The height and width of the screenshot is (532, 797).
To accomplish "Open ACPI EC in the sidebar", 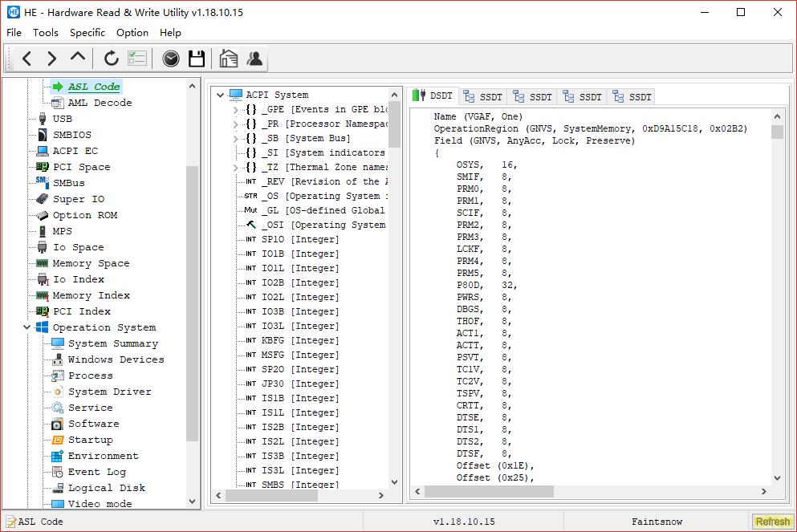I will click(x=75, y=151).
